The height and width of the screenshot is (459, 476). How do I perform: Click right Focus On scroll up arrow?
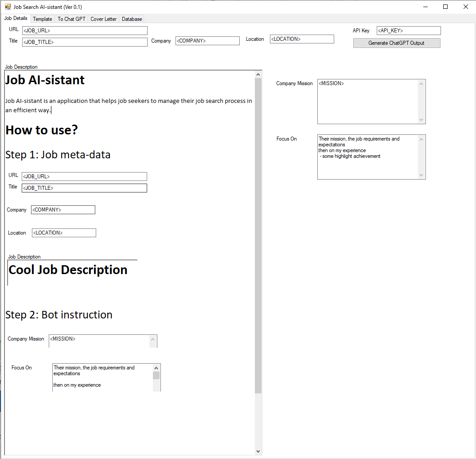421,139
